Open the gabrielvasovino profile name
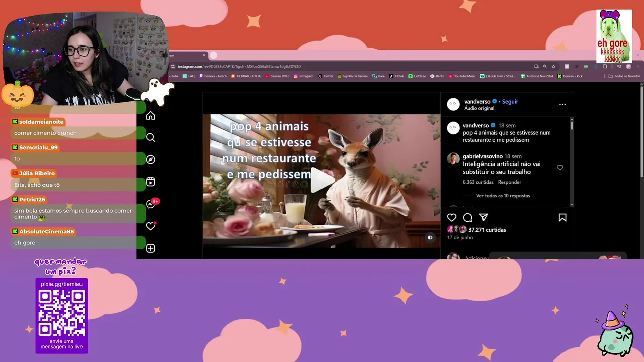Viewport: 644px width, 362px height. click(482, 156)
